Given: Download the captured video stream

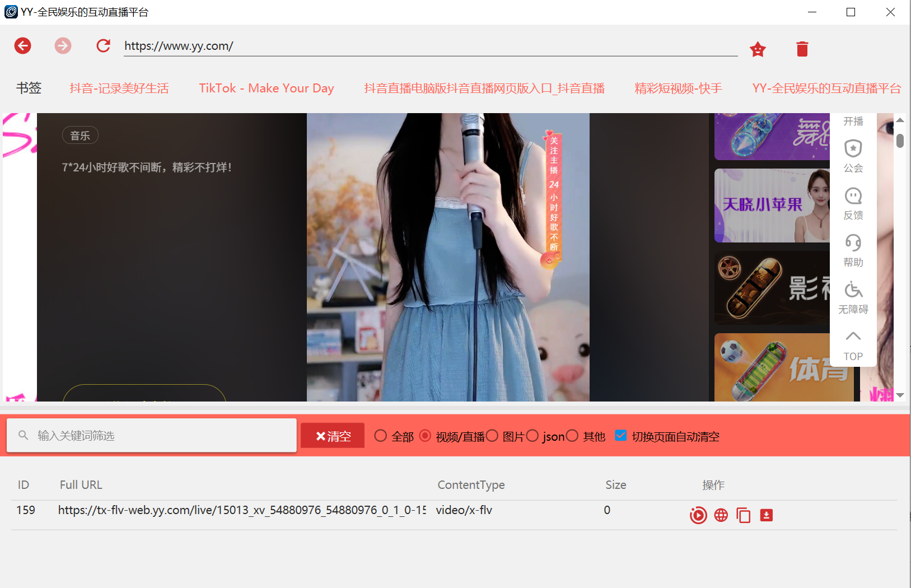Looking at the screenshot, I should 767,515.
